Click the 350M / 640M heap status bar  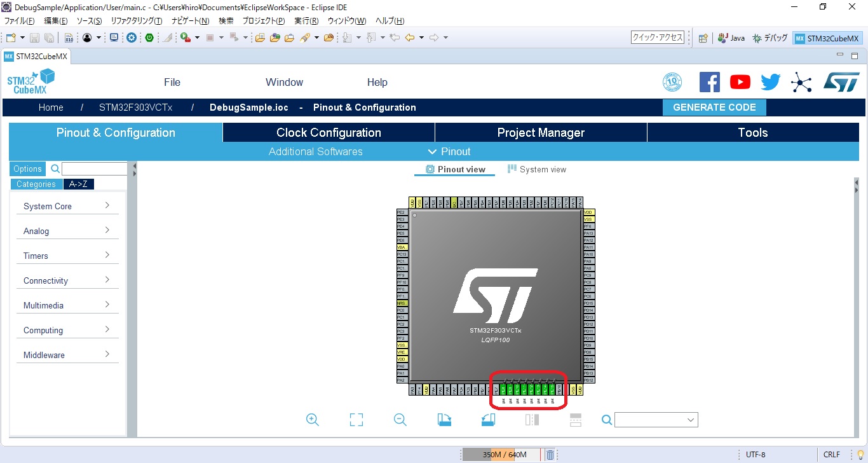coord(502,455)
